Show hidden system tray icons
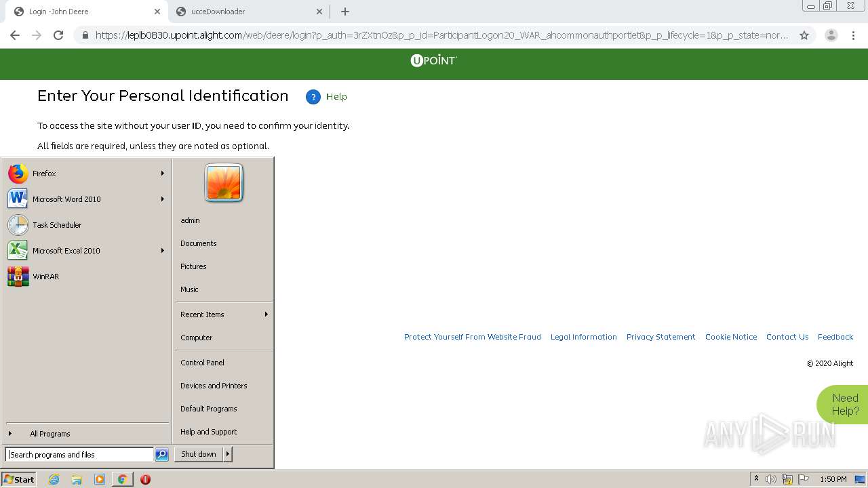The image size is (868, 488). (756, 479)
